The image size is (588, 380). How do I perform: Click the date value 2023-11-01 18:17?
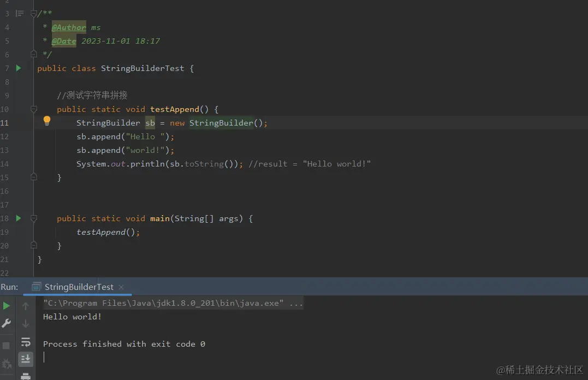121,41
